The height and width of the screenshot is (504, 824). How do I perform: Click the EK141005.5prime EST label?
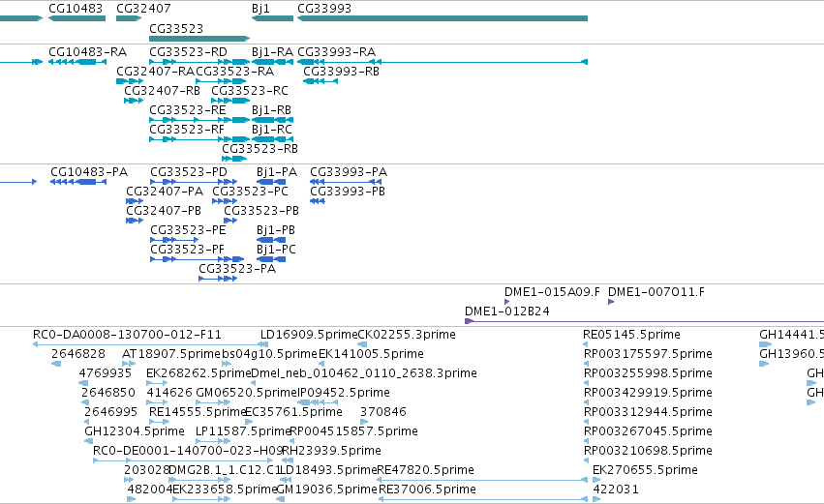click(x=372, y=354)
